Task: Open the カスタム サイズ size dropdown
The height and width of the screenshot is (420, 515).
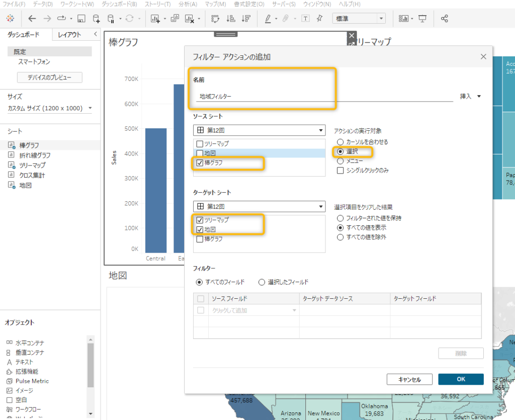Action: (50, 108)
